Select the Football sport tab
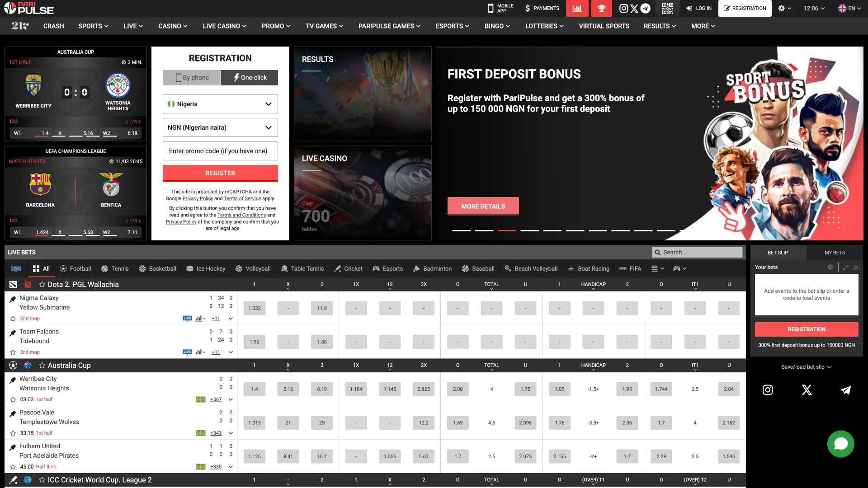 [75, 268]
